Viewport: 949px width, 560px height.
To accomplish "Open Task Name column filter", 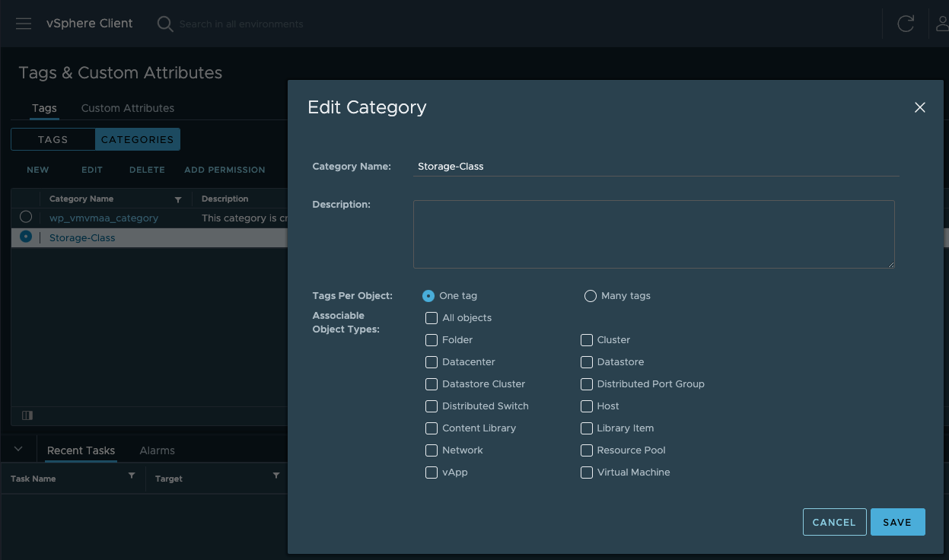I will tap(132, 476).
